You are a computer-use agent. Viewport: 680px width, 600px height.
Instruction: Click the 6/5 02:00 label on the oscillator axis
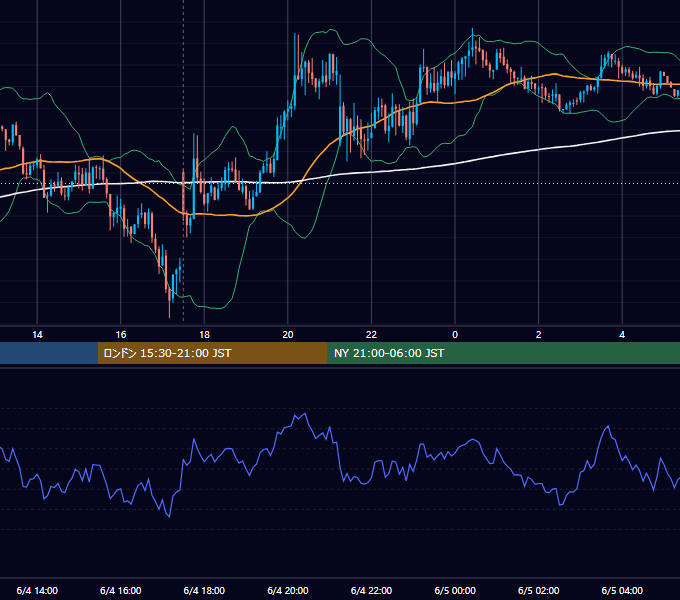click(539, 590)
